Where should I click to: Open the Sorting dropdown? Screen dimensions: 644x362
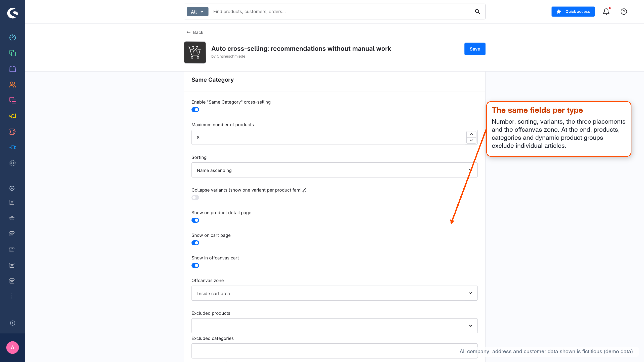(x=334, y=170)
